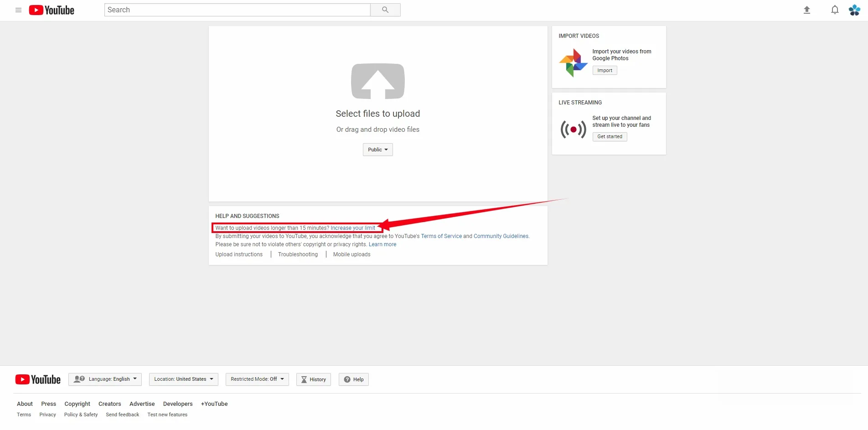Open the account avatar menu
The width and height of the screenshot is (868, 430).
click(x=854, y=10)
